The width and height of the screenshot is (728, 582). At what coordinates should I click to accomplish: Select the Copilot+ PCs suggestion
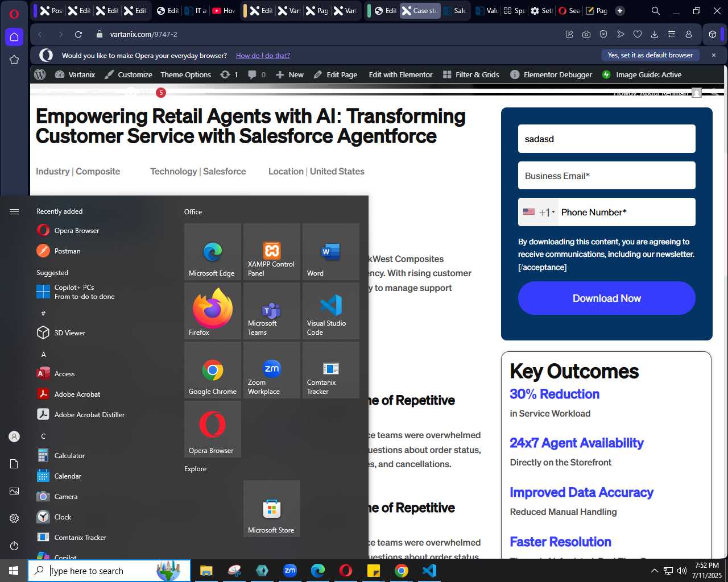[x=102, y=292]
